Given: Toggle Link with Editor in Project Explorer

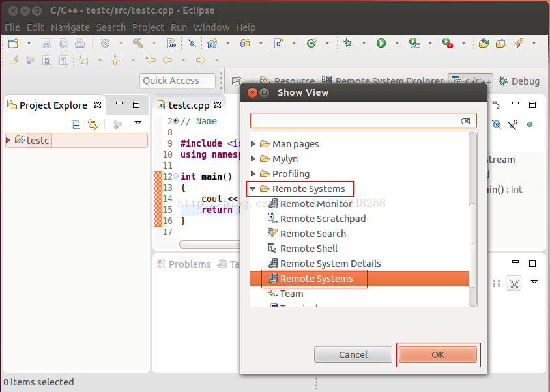Looking at the screenshot, I should 93,124.
